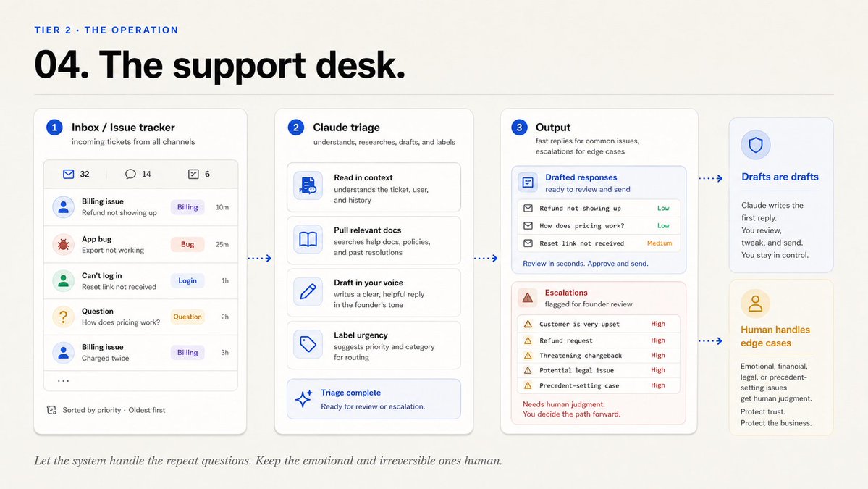Select the purple Billing tag on Refund ticket

point(187,207)
